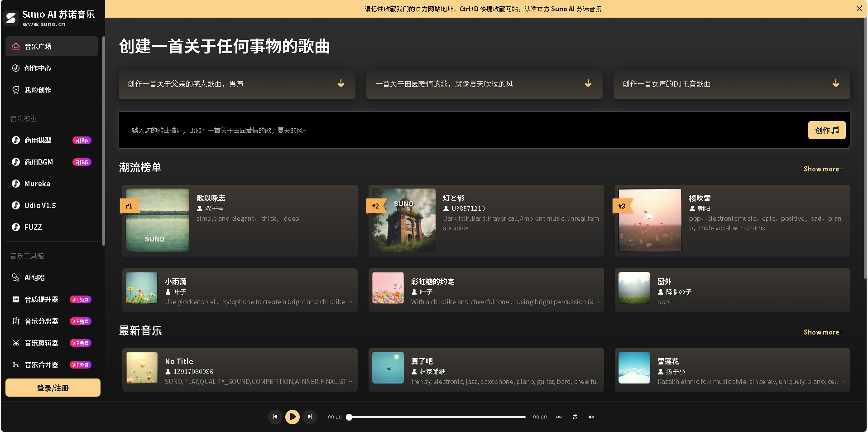Toggle shuffle mode in the player bar
This screenshot has height=432, width=868.
(x=575, y=417)
